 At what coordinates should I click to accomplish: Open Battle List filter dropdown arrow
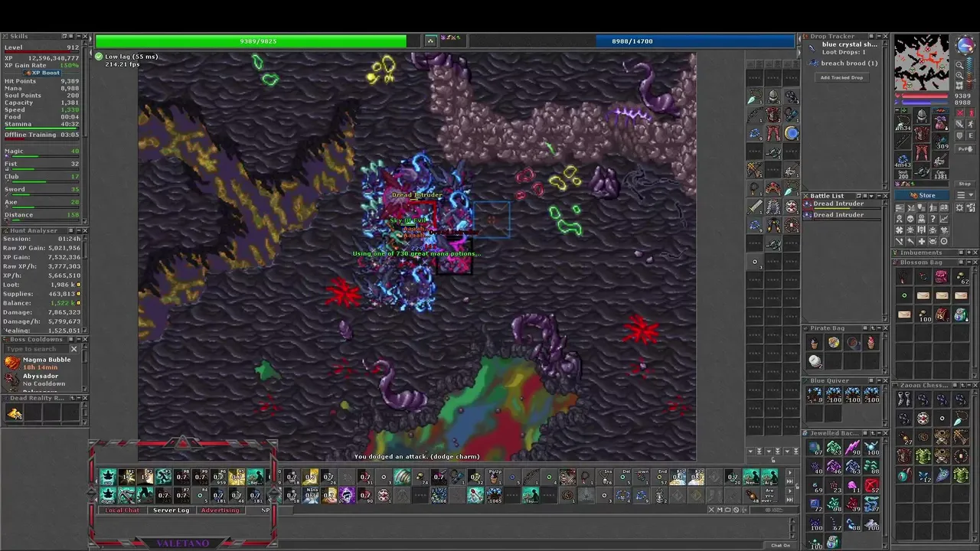click(871, 196)
